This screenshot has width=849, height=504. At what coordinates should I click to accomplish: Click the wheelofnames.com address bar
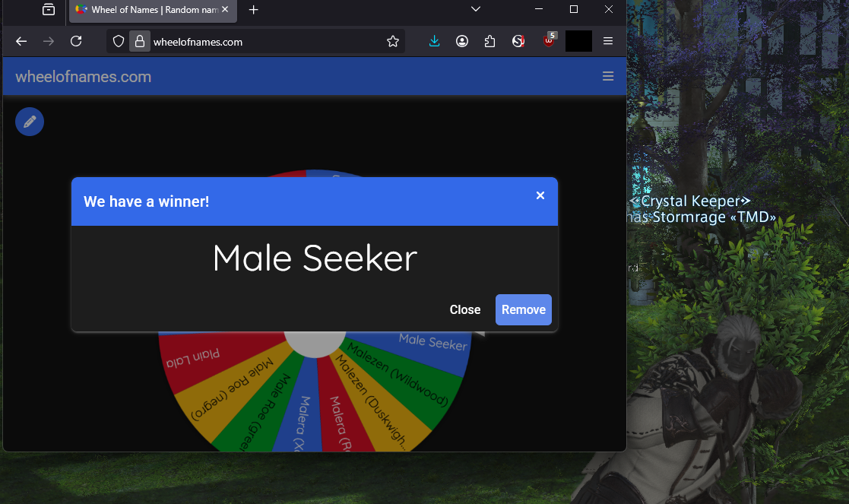point(256,42)
